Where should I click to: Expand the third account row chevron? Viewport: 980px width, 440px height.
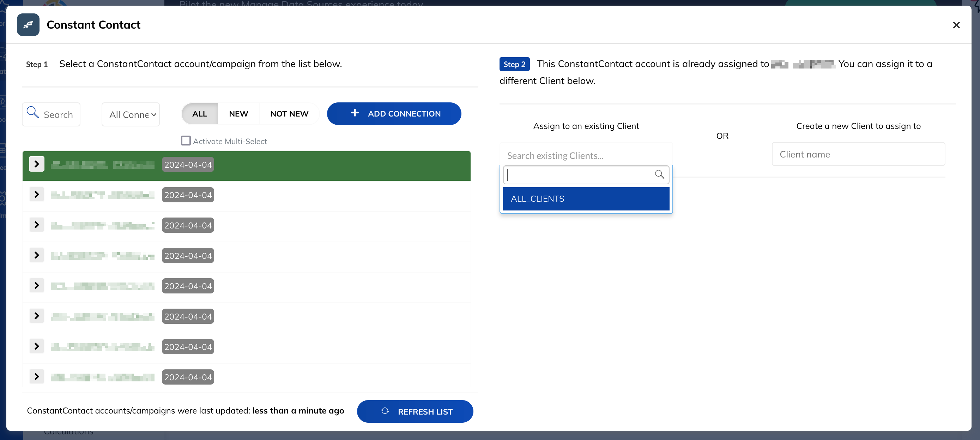tap(37, 225)
